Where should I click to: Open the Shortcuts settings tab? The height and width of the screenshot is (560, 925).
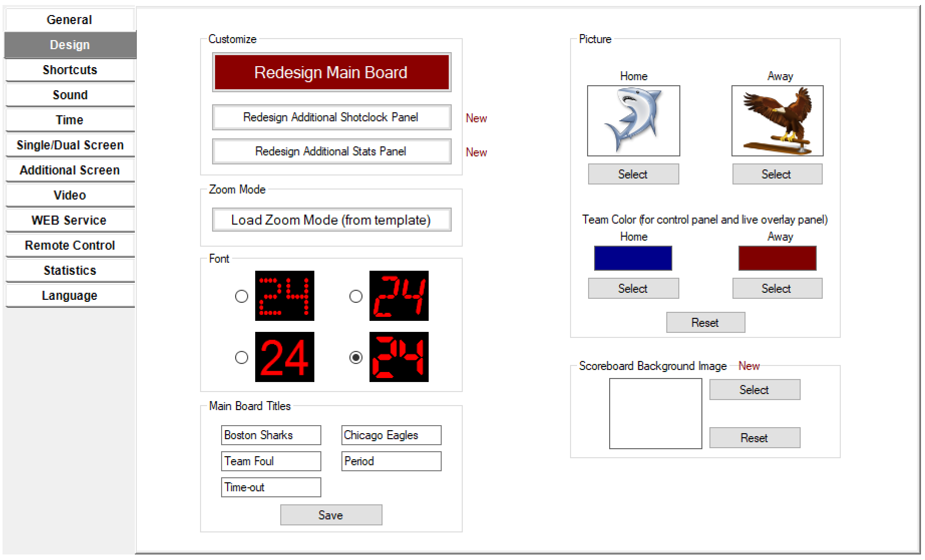pyautogui.click(x=70, y=70)
